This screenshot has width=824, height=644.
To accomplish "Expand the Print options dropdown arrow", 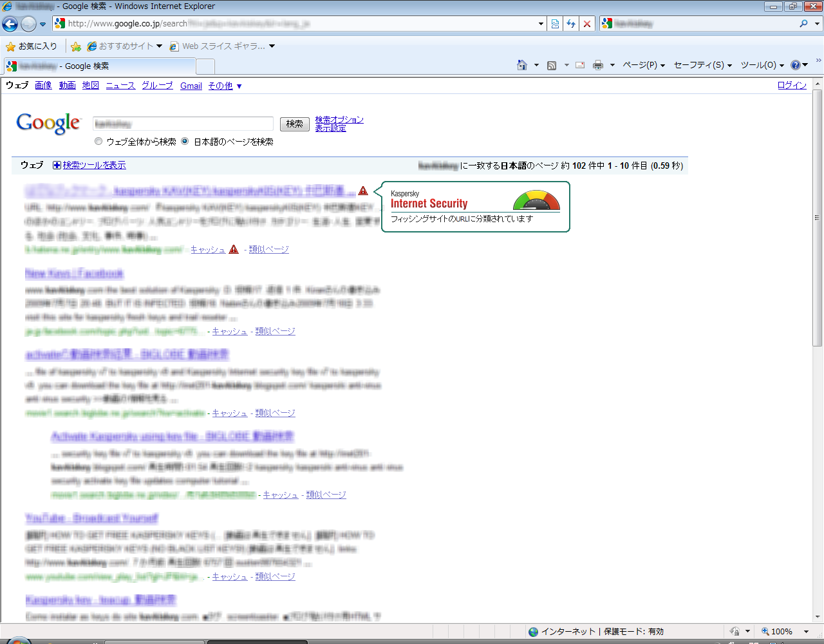I will (612, 65).
